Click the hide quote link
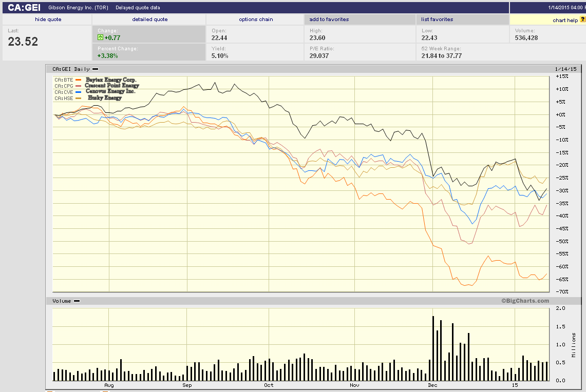Screen dimensions: 586x392 click(x=48, y=19)
